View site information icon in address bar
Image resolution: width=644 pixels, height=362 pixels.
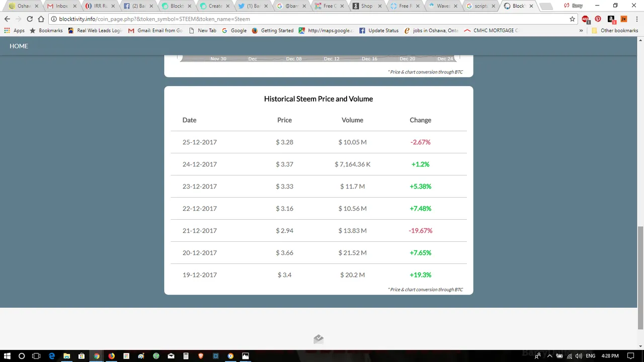point(54,19)
